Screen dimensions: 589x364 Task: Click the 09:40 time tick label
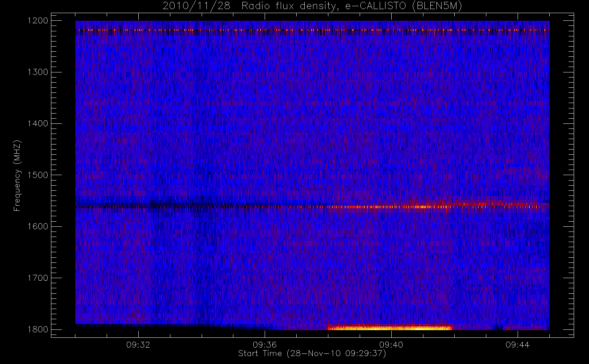coord(391,345)
